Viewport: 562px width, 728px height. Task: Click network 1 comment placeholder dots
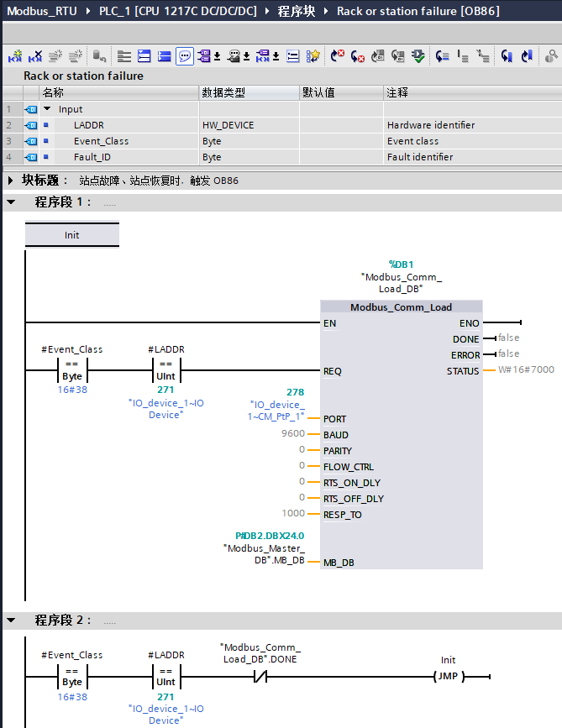[109, 204]
